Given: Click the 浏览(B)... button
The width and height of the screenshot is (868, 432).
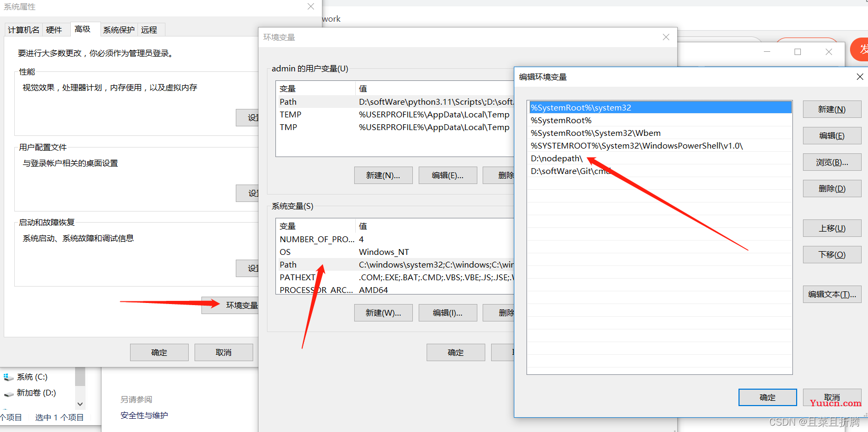Looking at the screenshot, I should (832, 162).
